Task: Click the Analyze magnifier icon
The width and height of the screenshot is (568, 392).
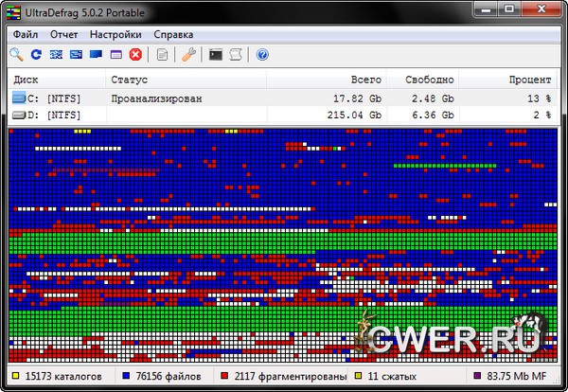Action: (16, 55)
